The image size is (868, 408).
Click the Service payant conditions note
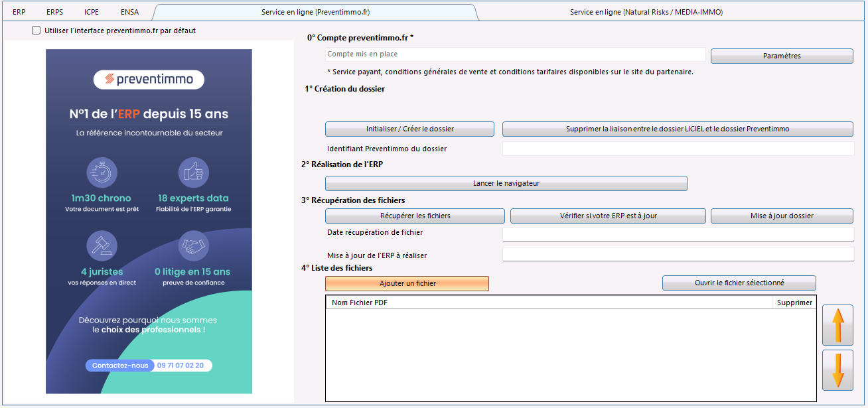click(510, 72)
